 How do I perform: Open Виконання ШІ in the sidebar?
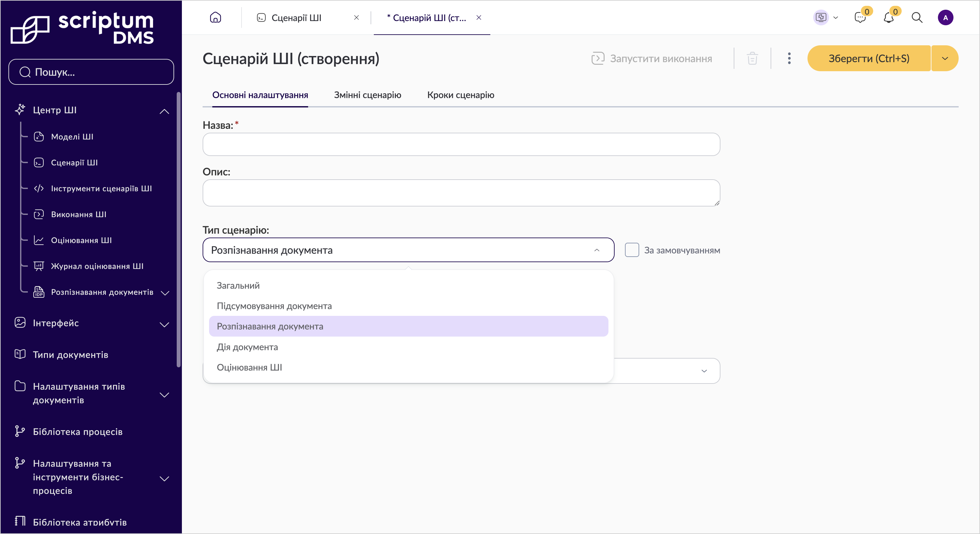[79, 214]
